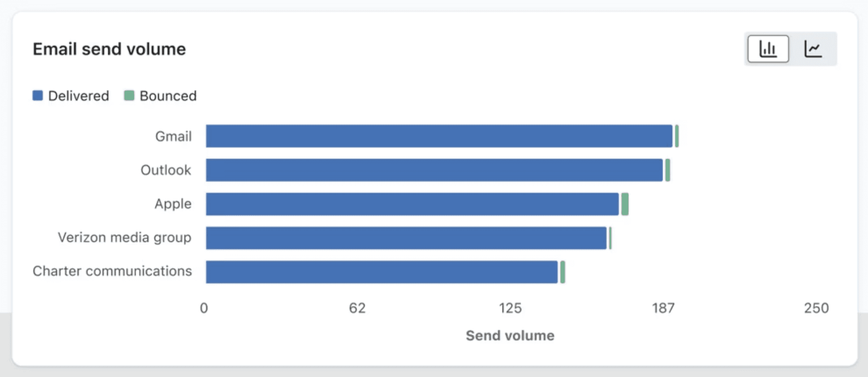The height and width of the screenshot is (377, 868).
Task: Select the Charter communications delivered bar
Action: pos(382,272)
